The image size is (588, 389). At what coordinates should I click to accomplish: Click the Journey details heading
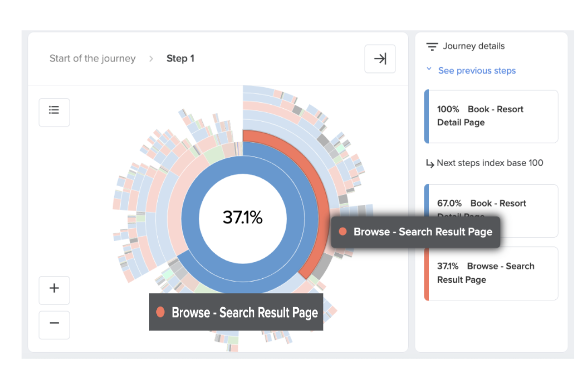[x=473, y=46]
